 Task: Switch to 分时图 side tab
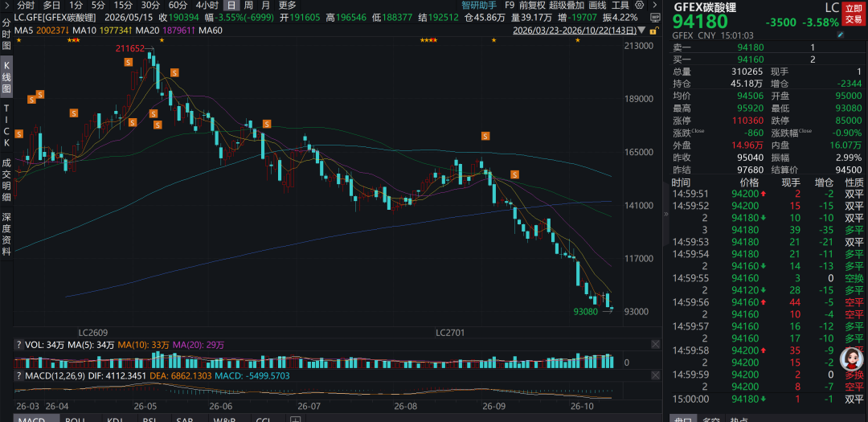point(6,35)
